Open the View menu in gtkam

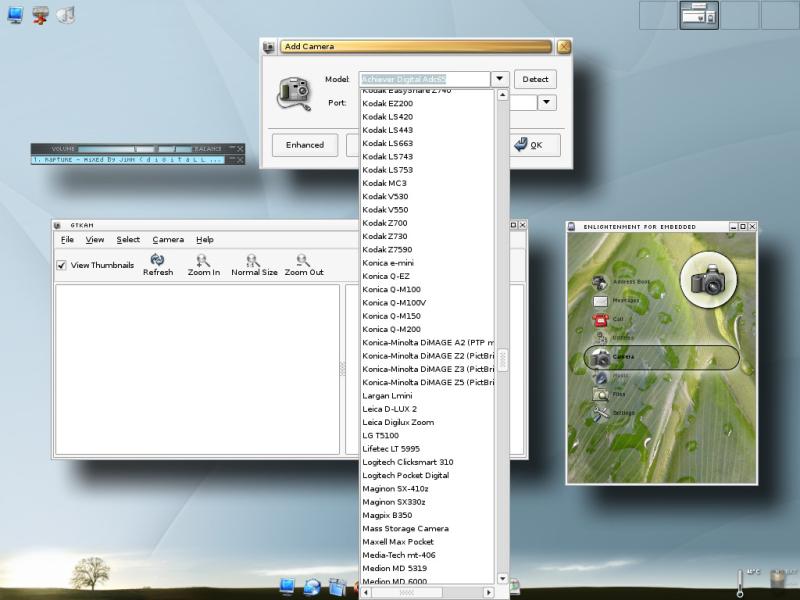pyautogui.click(x=95, y=239)
